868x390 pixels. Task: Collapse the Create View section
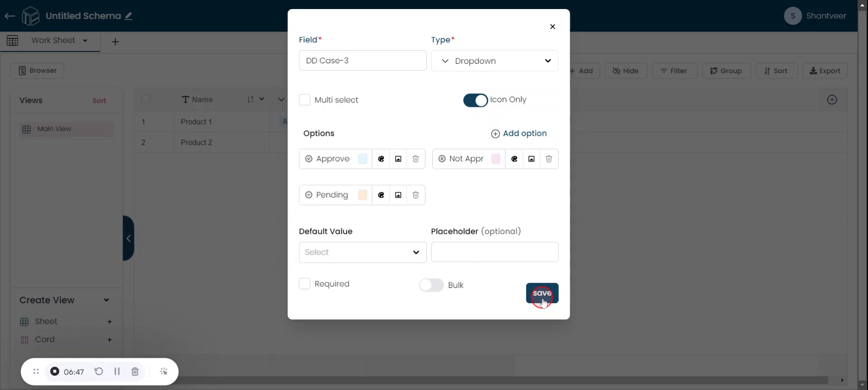tap(106, 300)
